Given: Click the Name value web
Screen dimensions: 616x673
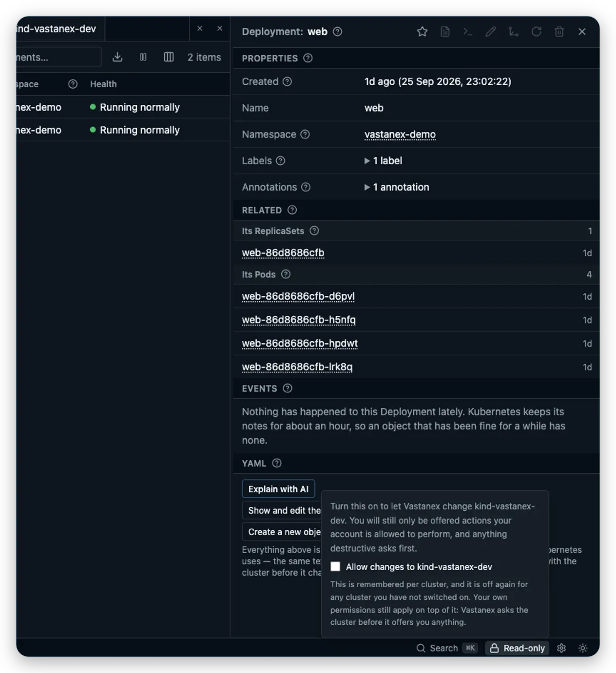Looking at the screenshot, I should click(374, 108).
